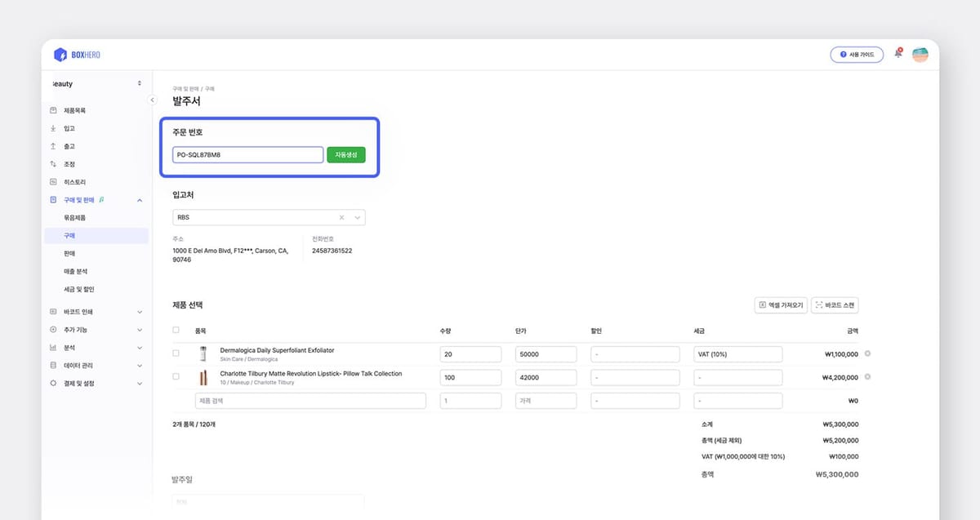Click the user profile avatar
Viewport: 980px width, 520px height.
920,55
